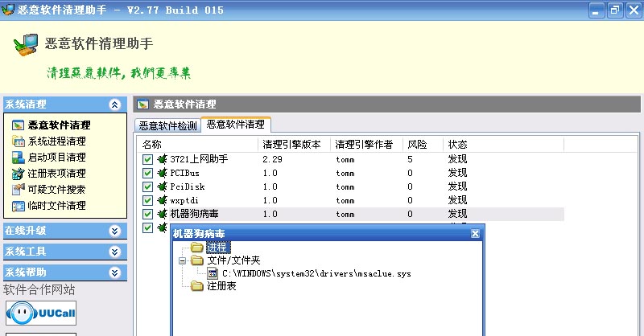Expand the 系统帮助 sidebar section
Screen dimensions: 644x336
pyautogui.click(x=115, y=272)
